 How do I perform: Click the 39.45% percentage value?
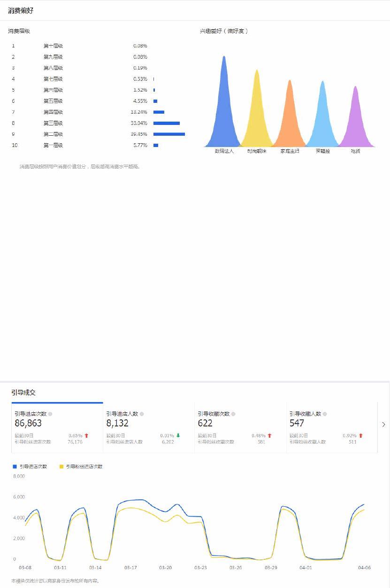pos(139,134)
